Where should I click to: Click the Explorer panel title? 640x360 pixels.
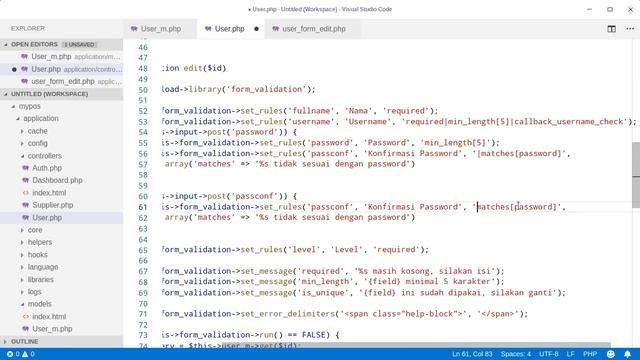[x=28, y=28]
